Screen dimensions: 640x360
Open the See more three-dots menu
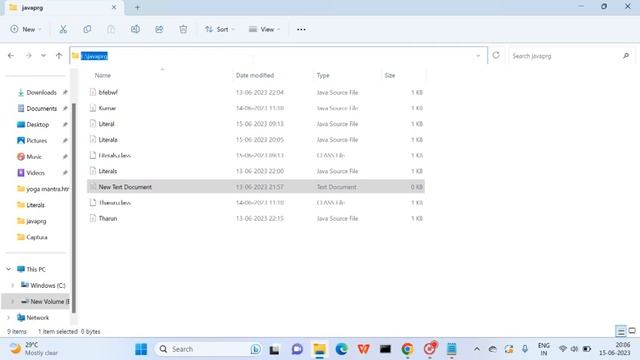[301, 29]
